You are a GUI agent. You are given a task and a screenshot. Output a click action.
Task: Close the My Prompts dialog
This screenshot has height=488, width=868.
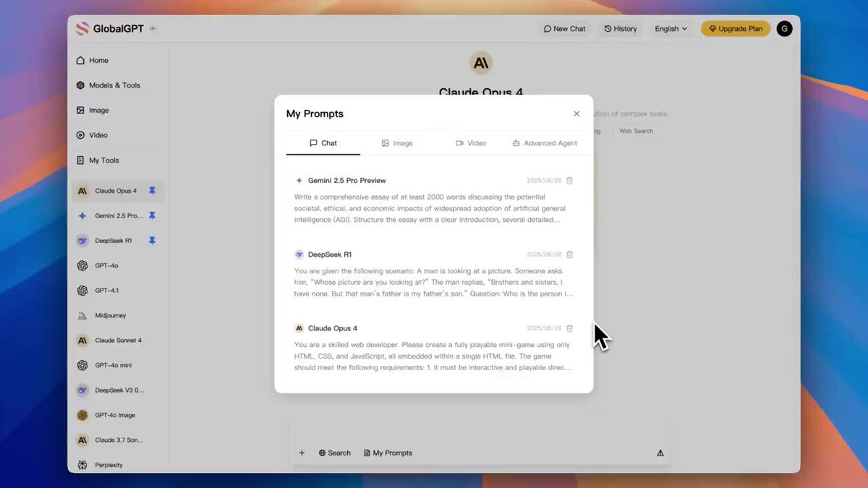(576, 114)
